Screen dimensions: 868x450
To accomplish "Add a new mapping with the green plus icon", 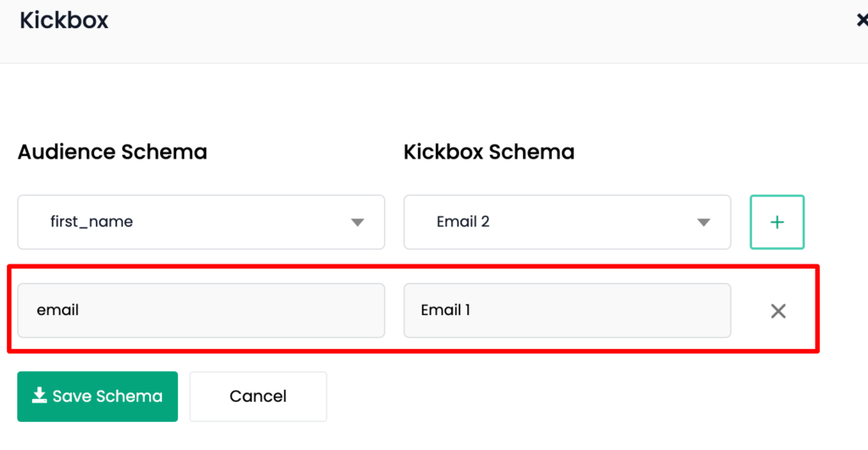I will (x=776, y=222).
